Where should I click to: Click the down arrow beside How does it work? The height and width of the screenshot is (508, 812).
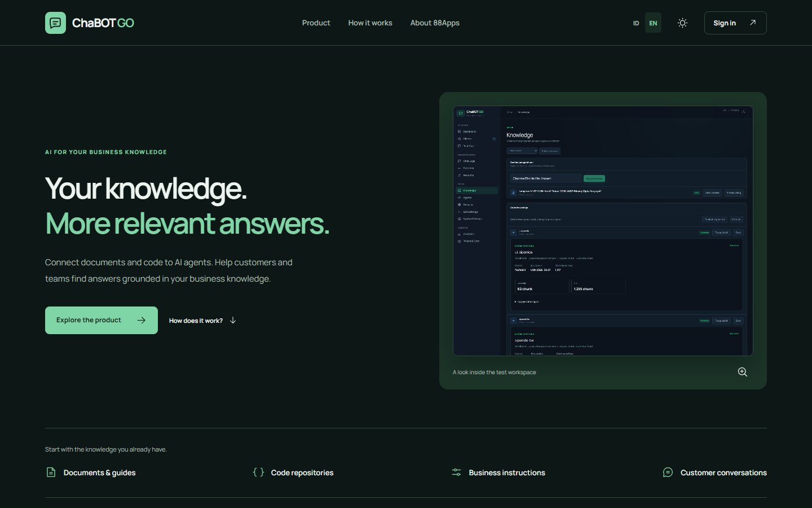(x=233, y=320)
